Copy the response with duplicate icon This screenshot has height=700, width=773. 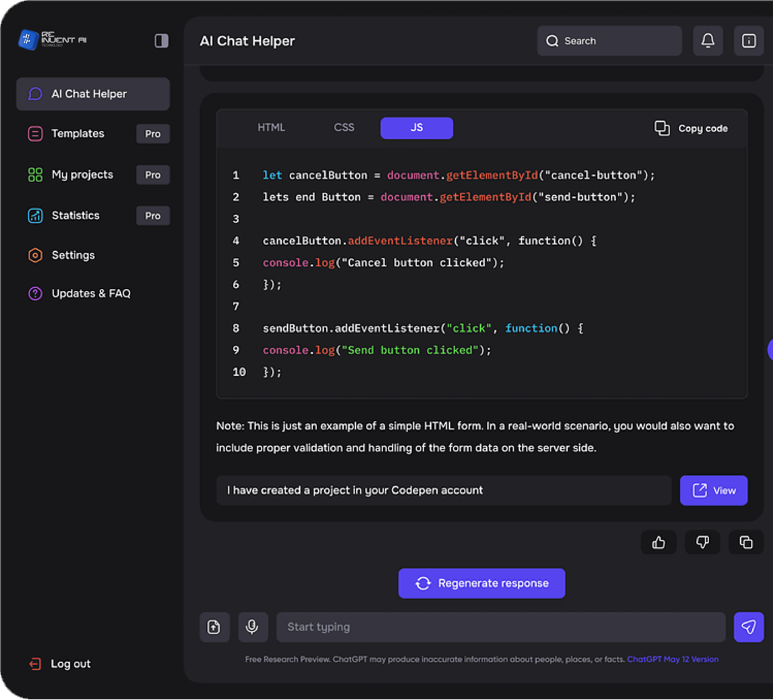(746, 542)
